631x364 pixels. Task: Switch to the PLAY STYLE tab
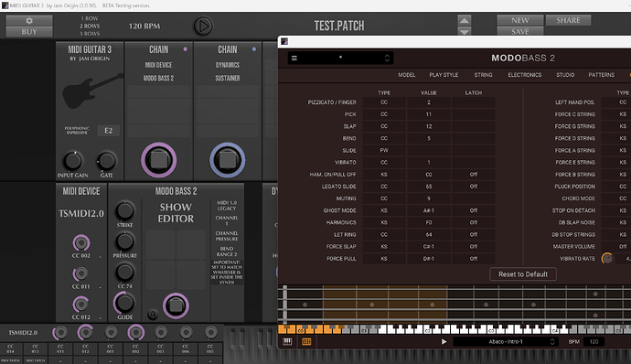click(x=444, y=75)
